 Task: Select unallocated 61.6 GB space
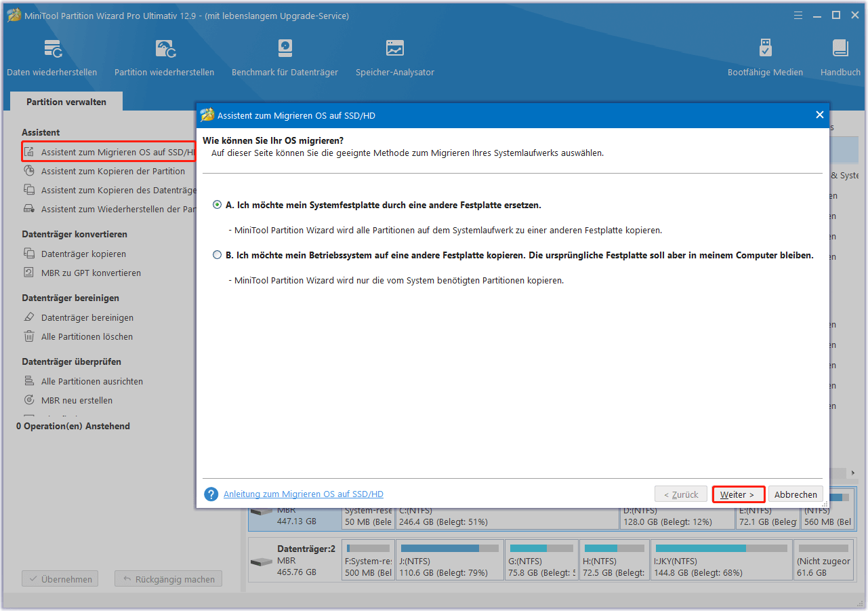(x=823, y=560)
